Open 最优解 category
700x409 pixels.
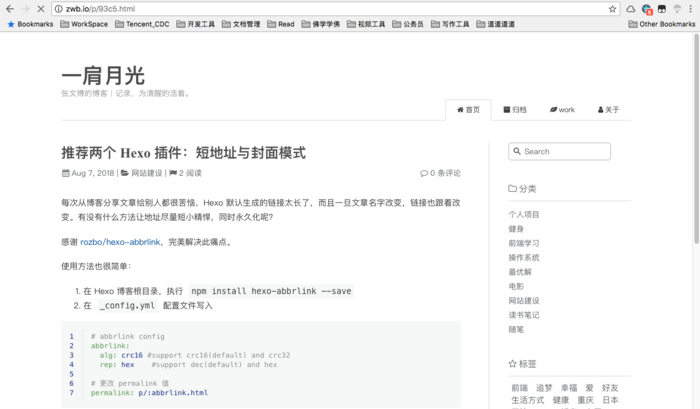[520, 272]
